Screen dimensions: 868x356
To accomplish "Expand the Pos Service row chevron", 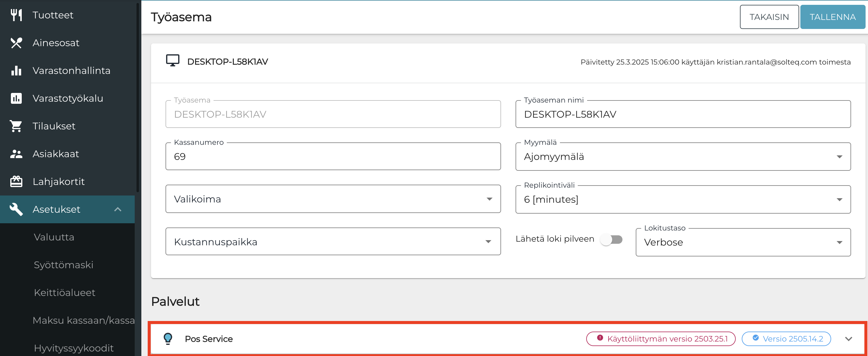I will (x=848, y=339).
